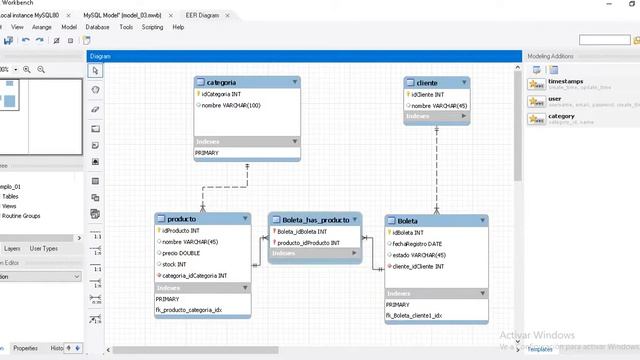Select the place new view tool
The image size is (640, 360).
point(95,198)
